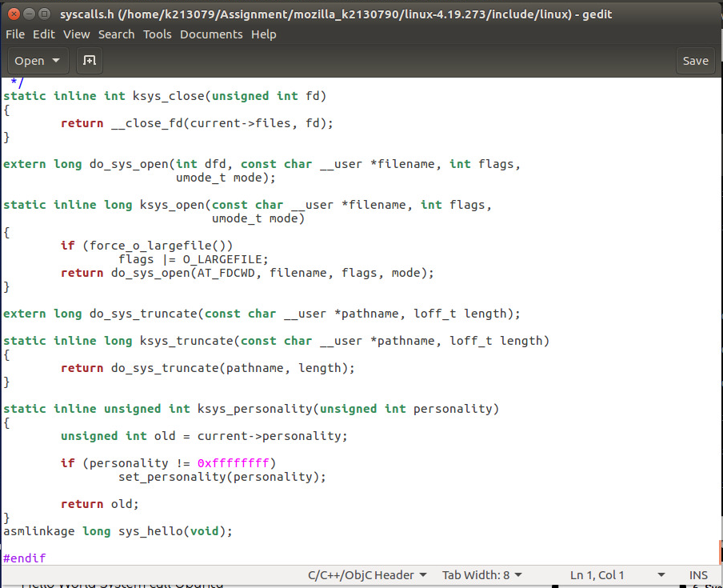Expand the Open recent files dropdown

coord(54,60)
